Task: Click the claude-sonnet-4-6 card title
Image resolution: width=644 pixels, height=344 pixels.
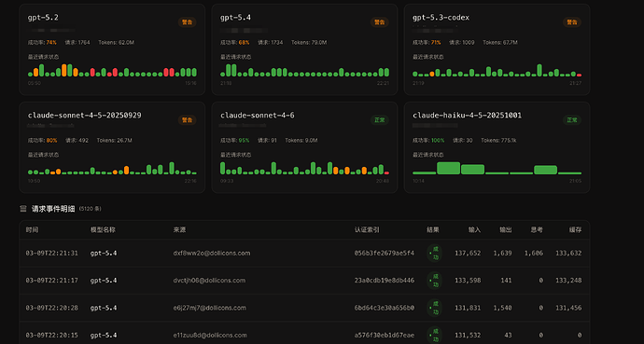Action: pos(257,116)
